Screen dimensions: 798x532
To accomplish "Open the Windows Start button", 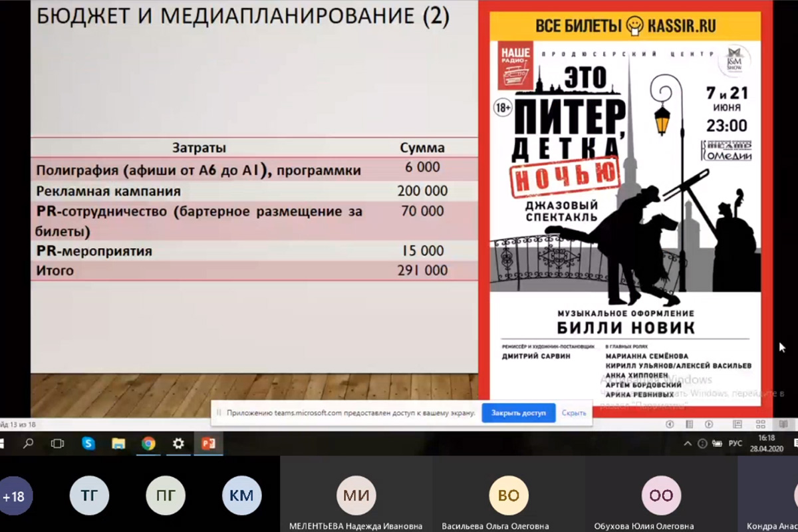I will click(x=2, y=443).
